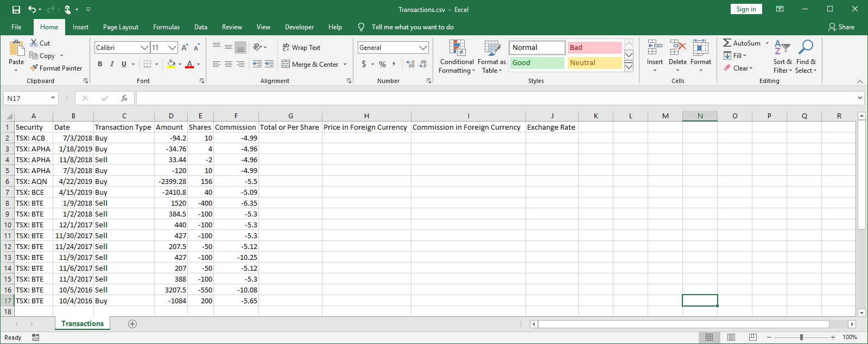The width and height of the screenshot is (868, 344).
Task: Cut the selection using scissors icon
Action: tap(34, 43)
